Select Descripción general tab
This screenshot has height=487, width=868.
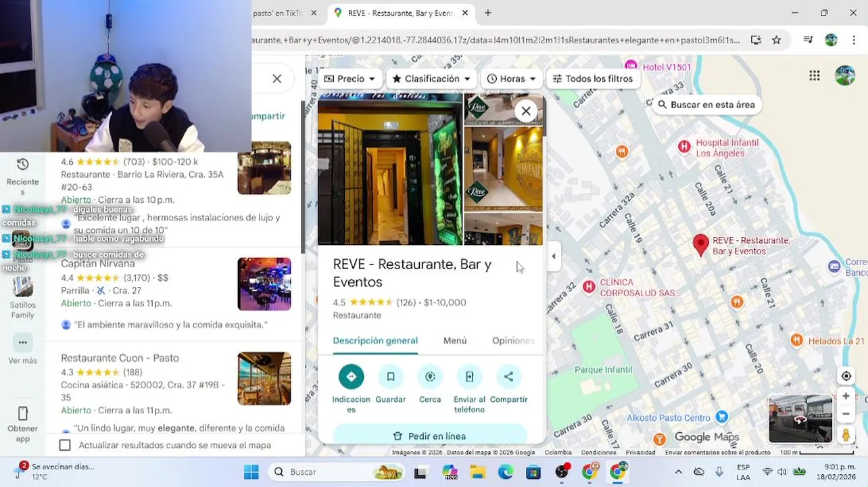tap(375, 340)
